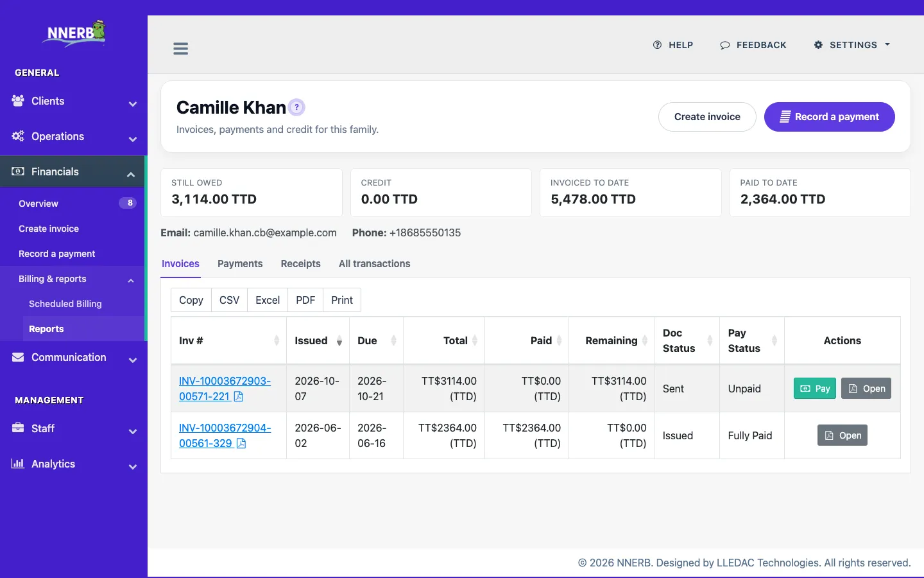The image size is (924, 578).
Task: Click the Help icon in top bar
Action: 657,45
